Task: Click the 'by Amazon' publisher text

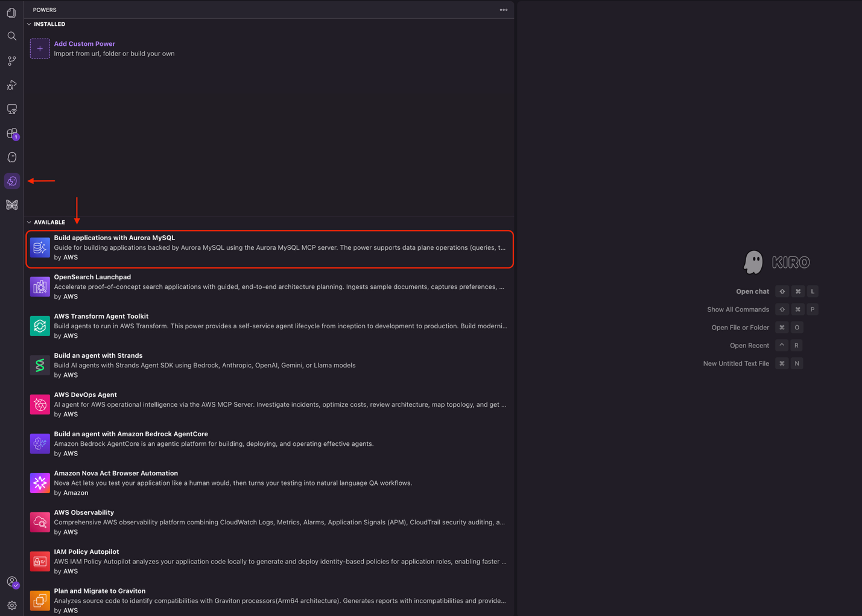Action: 71,493
